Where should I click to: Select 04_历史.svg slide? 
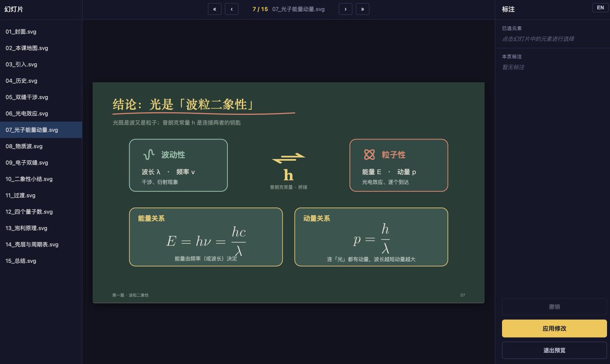pos(41,81)
